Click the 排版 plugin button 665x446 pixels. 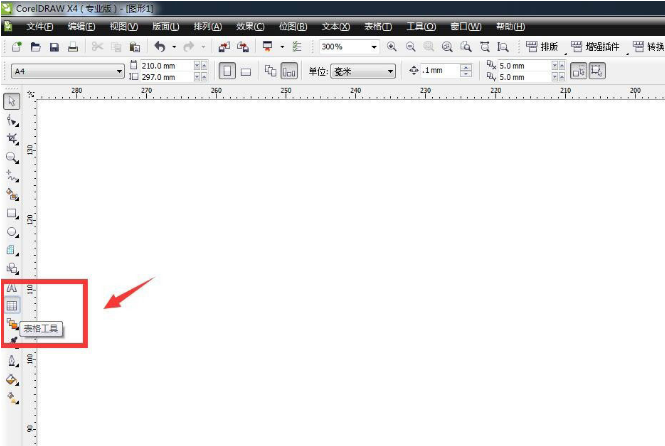click(542, 47)
